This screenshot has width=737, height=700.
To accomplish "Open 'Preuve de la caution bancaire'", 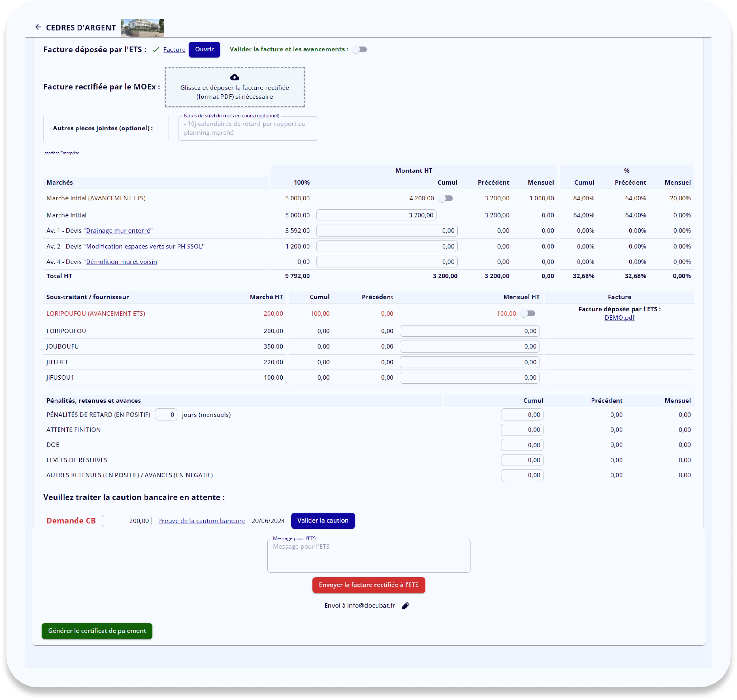I will 201,520.
